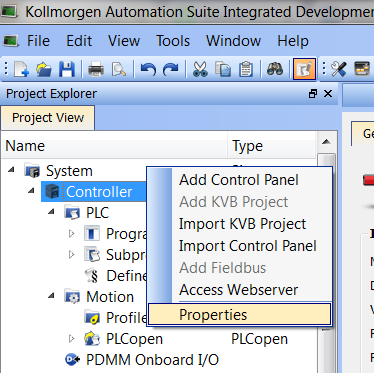Select the Motion tree item
Viewport: 374px width, 373px height.
[x=110, y=297]
